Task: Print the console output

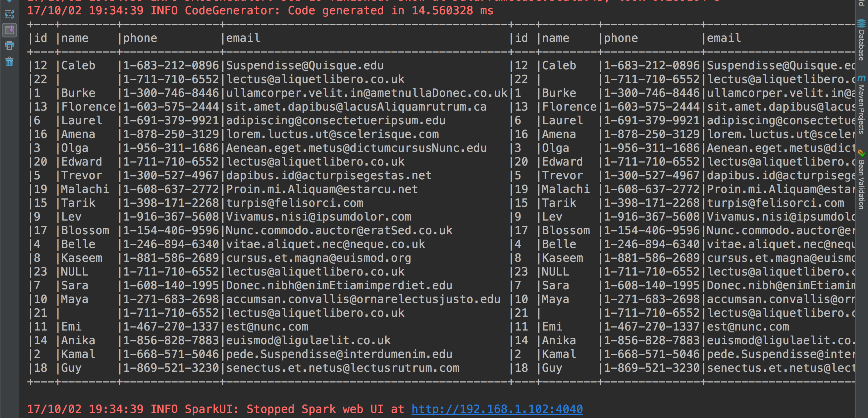Action: (9, 46)
